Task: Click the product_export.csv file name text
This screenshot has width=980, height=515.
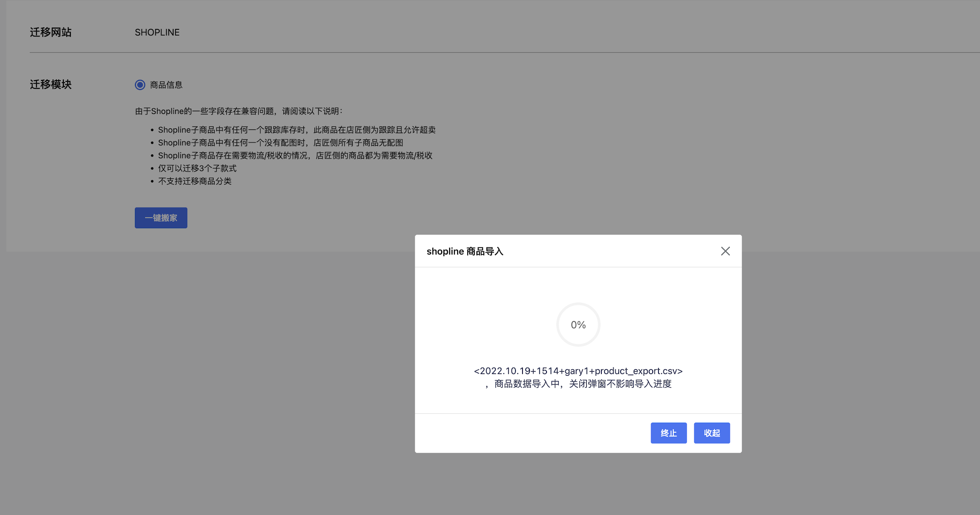Action: 578,371
